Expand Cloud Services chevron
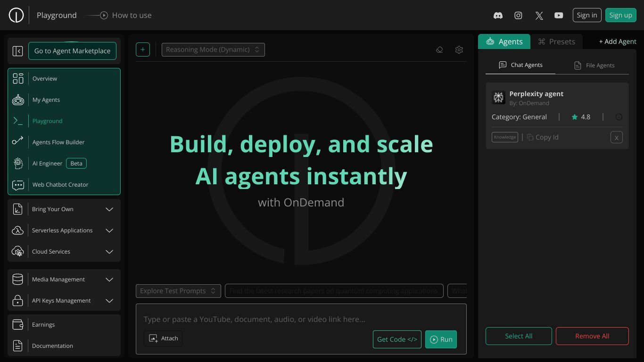The image size is (644, 362). (x=109, y=252)
